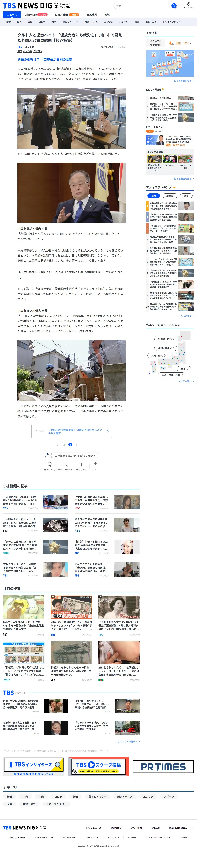Open 地域 tab
197x868 pixels.
pos(107,15)
